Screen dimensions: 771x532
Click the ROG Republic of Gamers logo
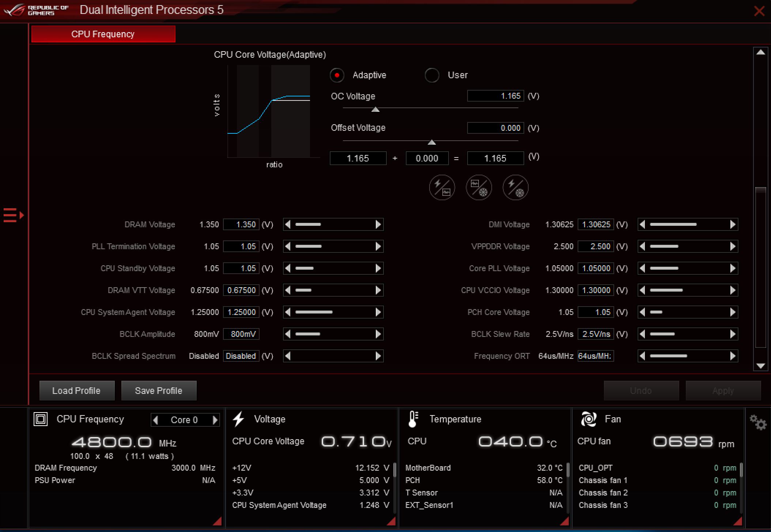coord(36,10)
